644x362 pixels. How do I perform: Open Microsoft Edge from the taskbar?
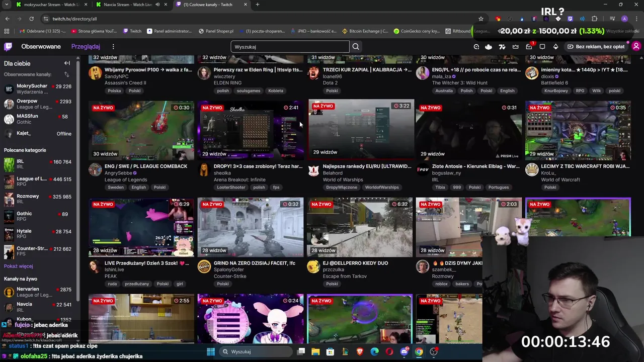[x=374, y=351]
